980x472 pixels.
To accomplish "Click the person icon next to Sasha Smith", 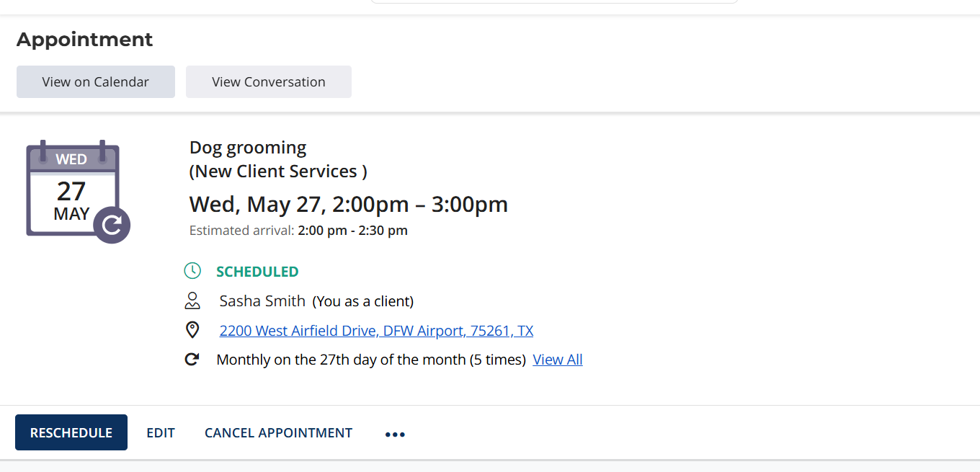I will click(x=192, y=300).
